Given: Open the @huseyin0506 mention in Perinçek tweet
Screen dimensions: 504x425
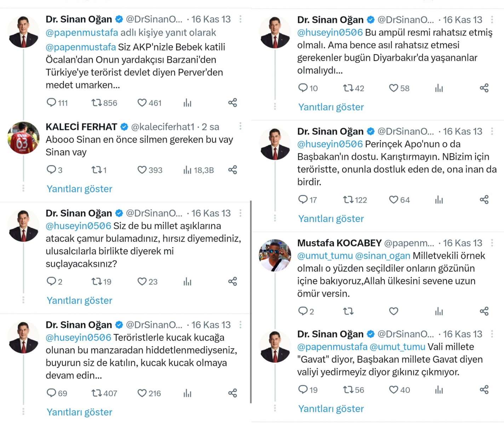Looking at the screenshot, I should coord(330,144).
